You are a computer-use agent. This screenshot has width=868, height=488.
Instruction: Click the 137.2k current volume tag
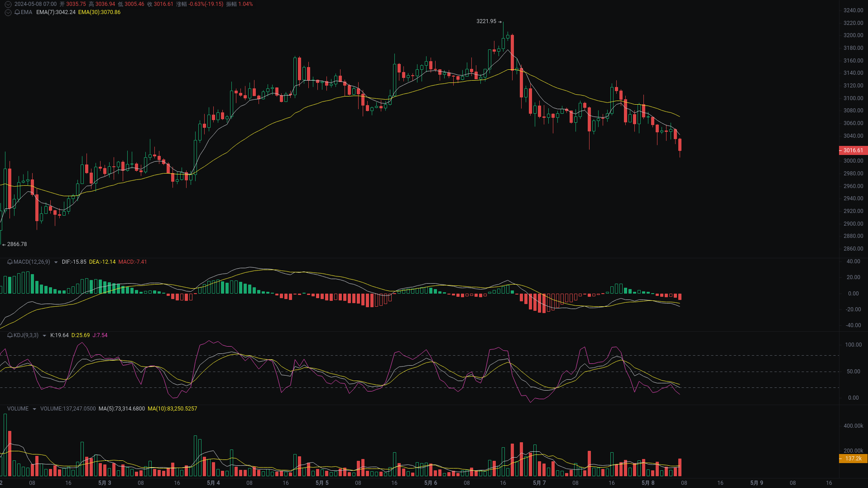[853, 459]
